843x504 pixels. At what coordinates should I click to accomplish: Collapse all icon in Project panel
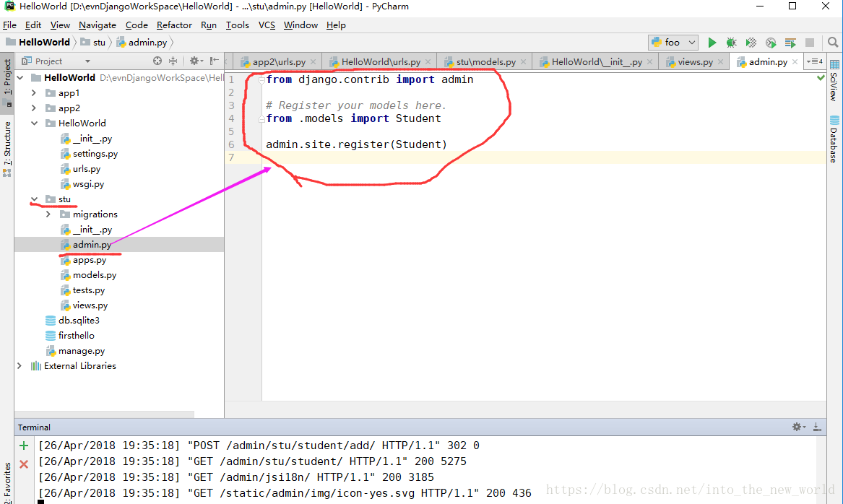coord(173,61)
